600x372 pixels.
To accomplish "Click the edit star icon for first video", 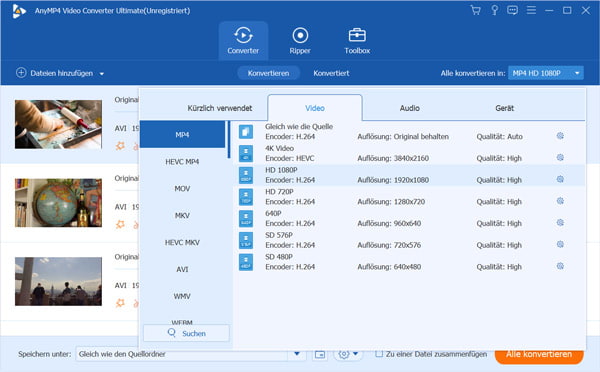I will tap(120, 146).
